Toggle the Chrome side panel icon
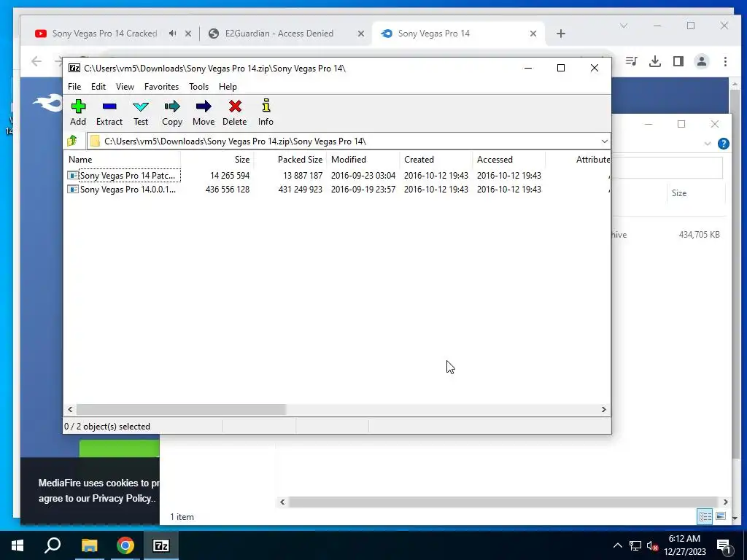747x560 pixels. (678, 61)
